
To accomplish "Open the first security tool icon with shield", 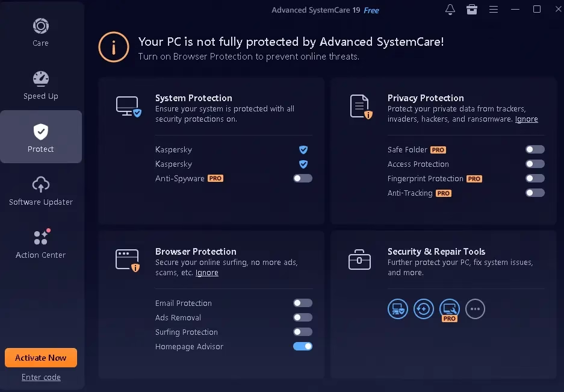I will click(397, 309).
